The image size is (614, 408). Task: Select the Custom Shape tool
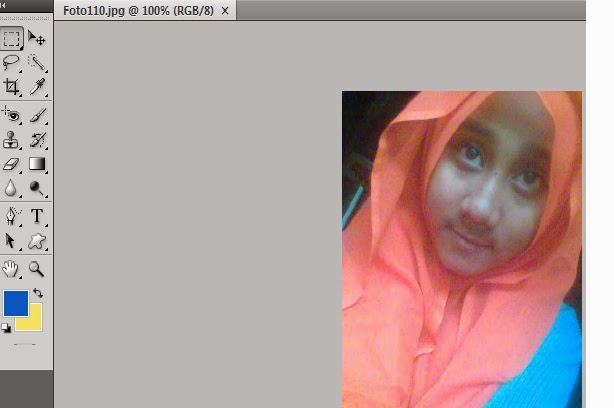pos(37,241)
